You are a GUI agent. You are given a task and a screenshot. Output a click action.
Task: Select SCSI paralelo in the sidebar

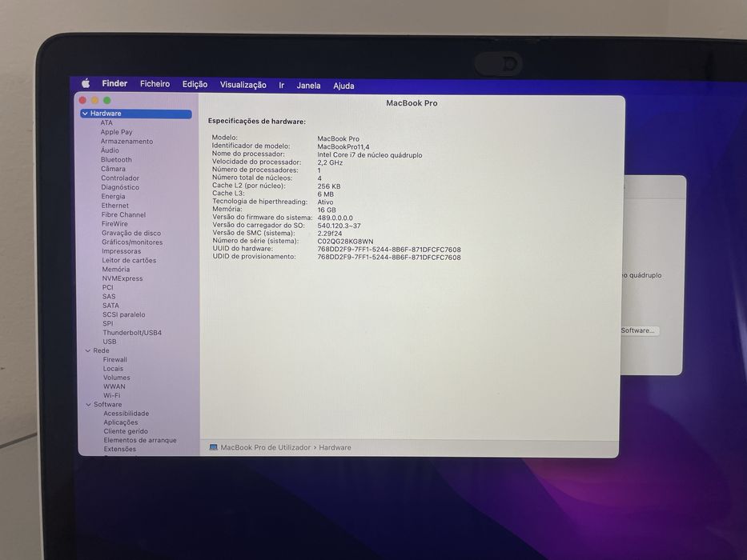coord(124,314)
